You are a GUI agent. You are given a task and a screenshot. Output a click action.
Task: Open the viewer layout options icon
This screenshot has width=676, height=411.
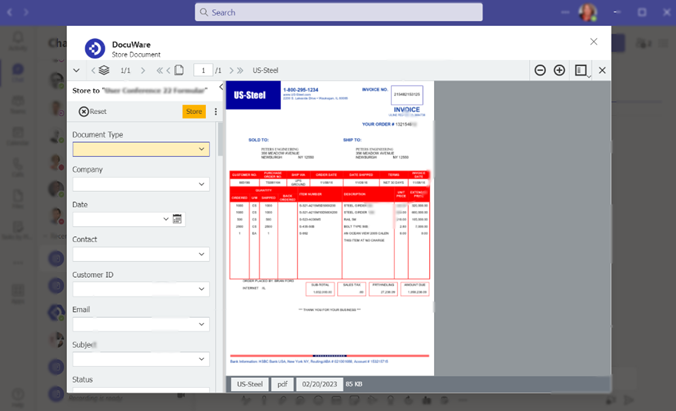tap(582, 71)
